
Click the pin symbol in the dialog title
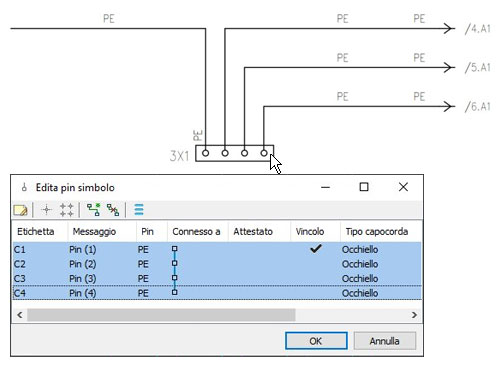(x=24, y=187)
